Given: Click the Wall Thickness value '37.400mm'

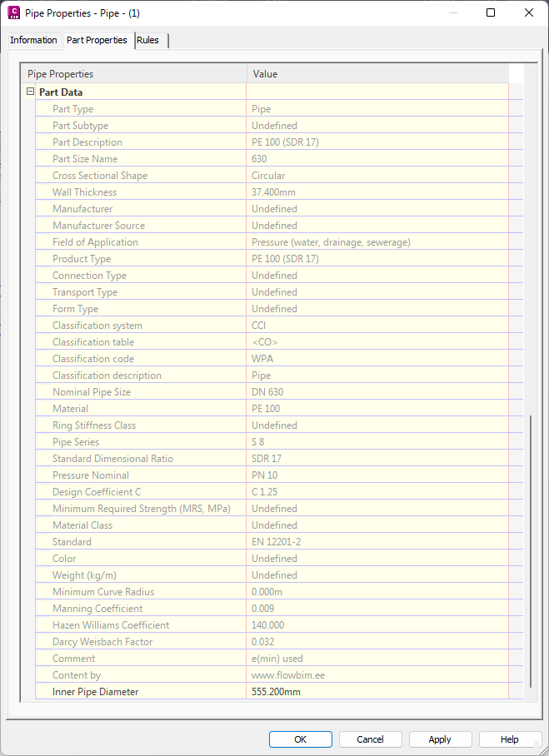Looking at the screenshot, I should click(273, 191).
